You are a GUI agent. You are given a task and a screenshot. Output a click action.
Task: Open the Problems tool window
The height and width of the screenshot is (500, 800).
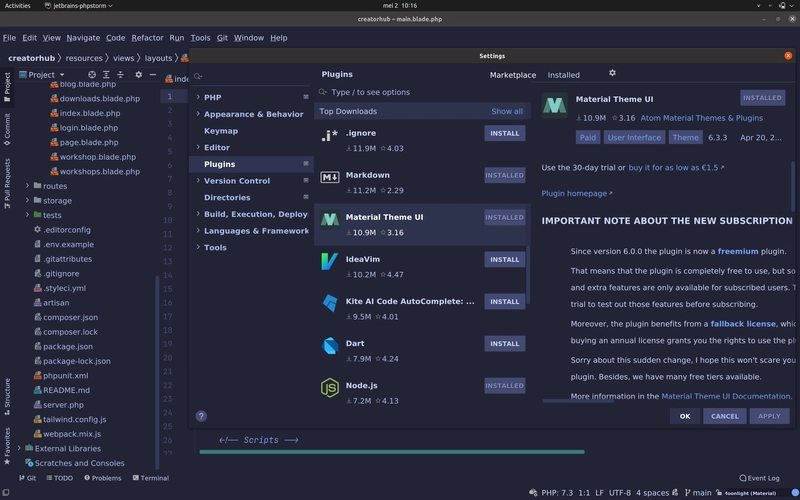[103, 478]
